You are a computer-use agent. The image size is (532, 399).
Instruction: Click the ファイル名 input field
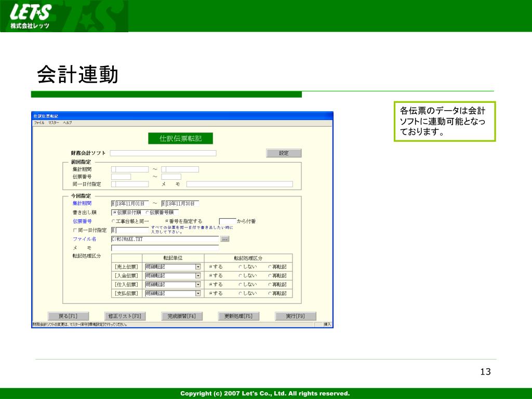tap(165, 239)
